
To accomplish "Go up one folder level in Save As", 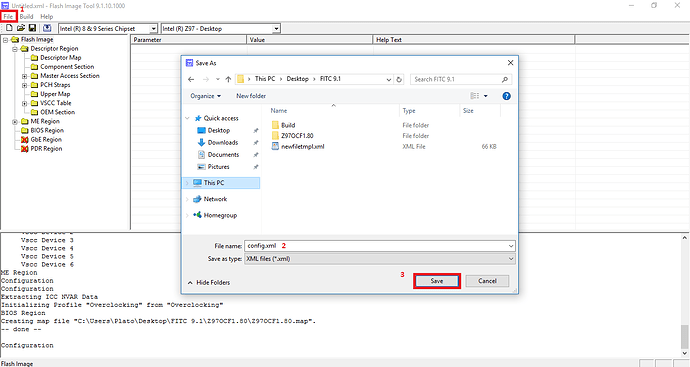I will [x=228, y=79].
